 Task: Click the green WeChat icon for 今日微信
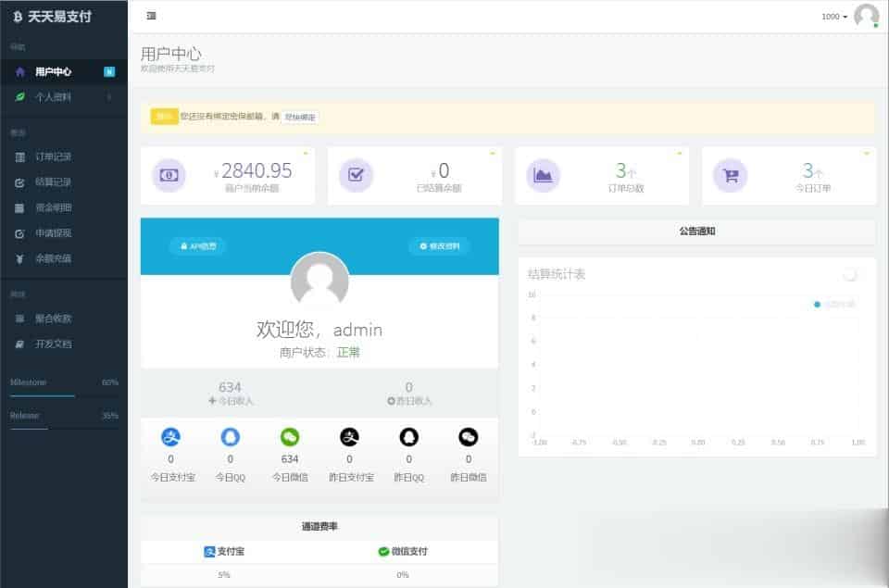point(290,437)
